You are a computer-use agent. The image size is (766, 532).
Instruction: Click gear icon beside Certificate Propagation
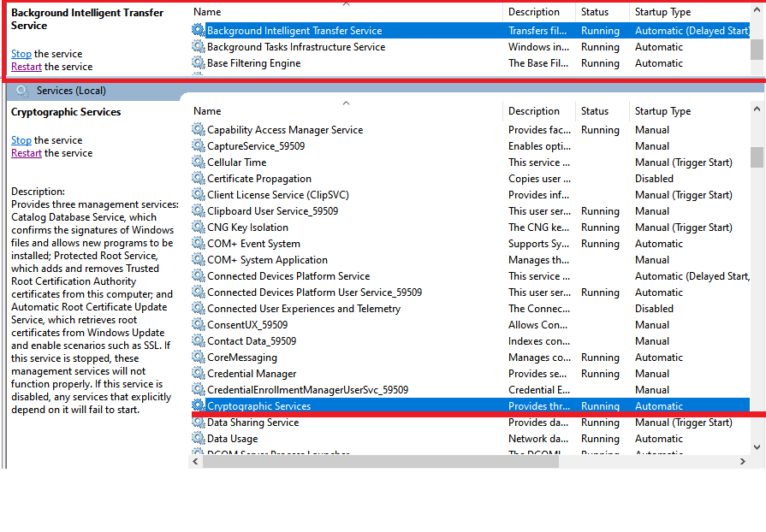point(198,178)
